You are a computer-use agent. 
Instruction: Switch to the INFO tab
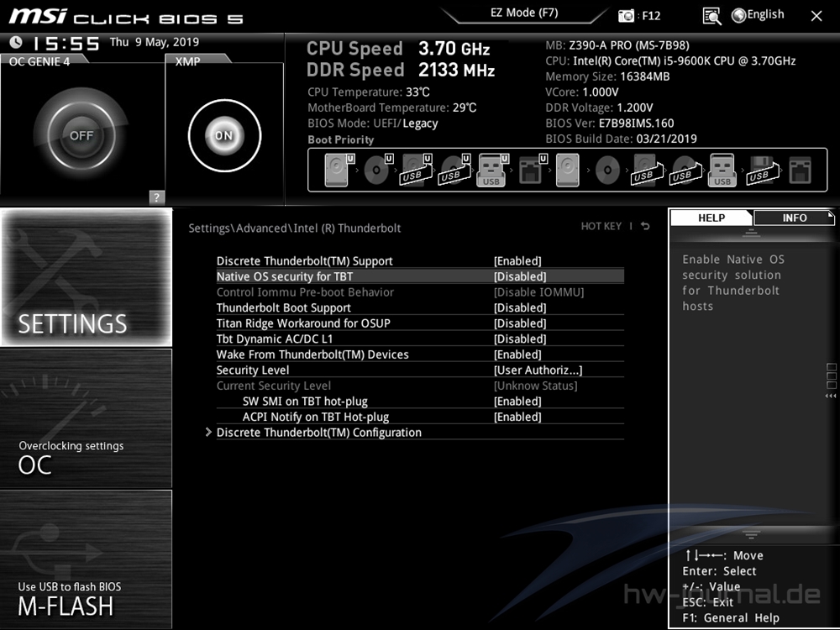[x=794, y=218]
